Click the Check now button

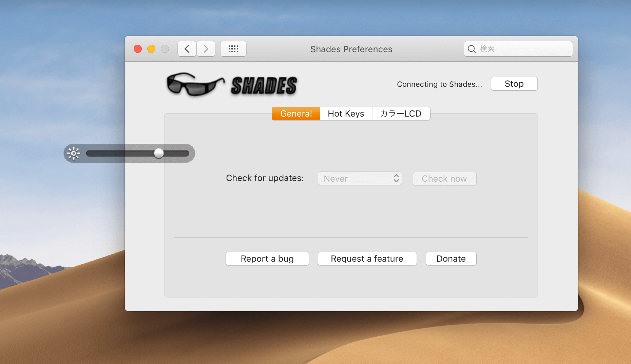pos(444,179)
